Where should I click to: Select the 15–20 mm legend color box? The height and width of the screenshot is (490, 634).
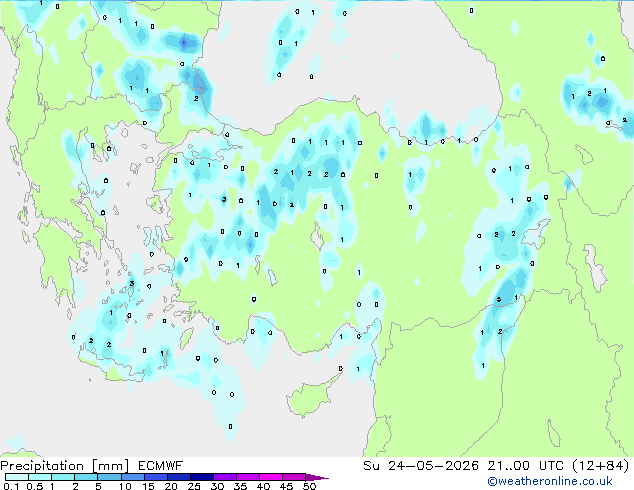coord(155,477)
